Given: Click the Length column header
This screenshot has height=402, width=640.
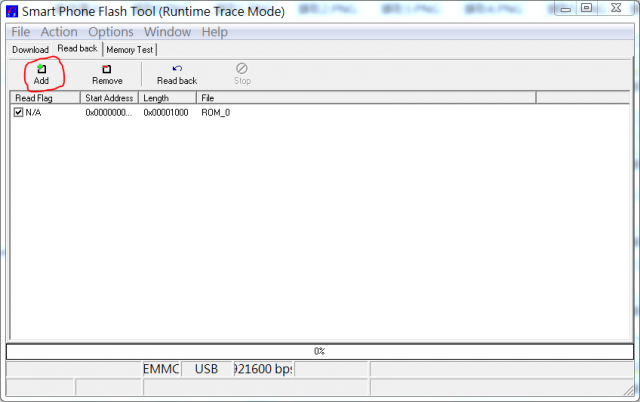Looking at the screenshot, I should tap(168, 98).
